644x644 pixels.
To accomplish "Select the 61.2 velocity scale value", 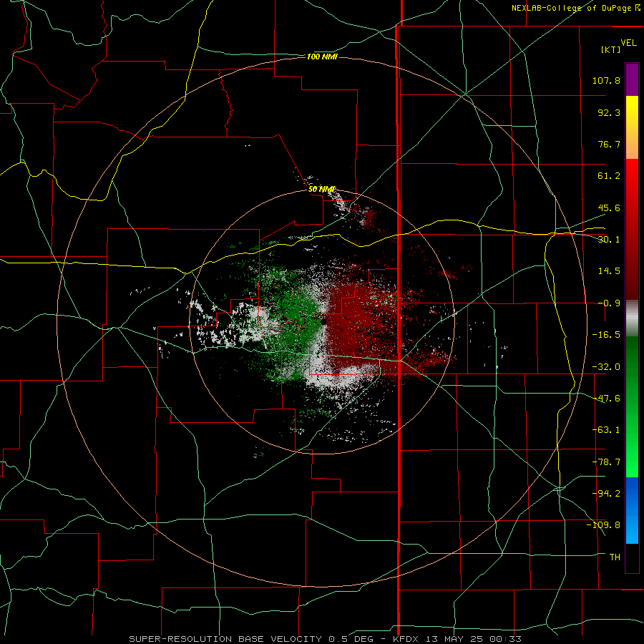I will coord(609,176).
